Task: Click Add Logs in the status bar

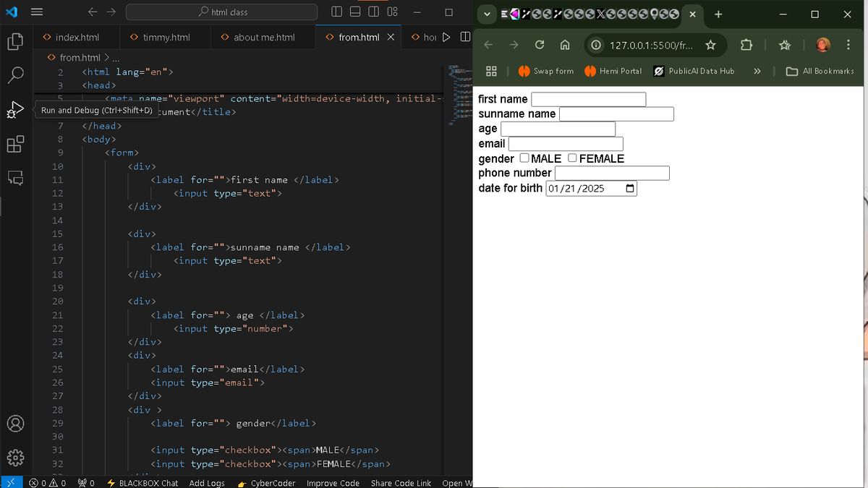Action: (207, 482)
